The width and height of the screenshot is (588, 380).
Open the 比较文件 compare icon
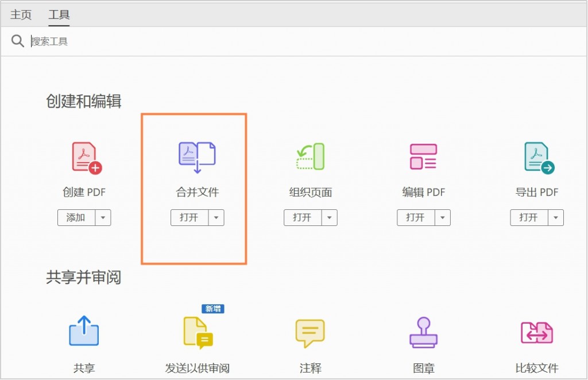pyautogui.click(x=536, y=332)
